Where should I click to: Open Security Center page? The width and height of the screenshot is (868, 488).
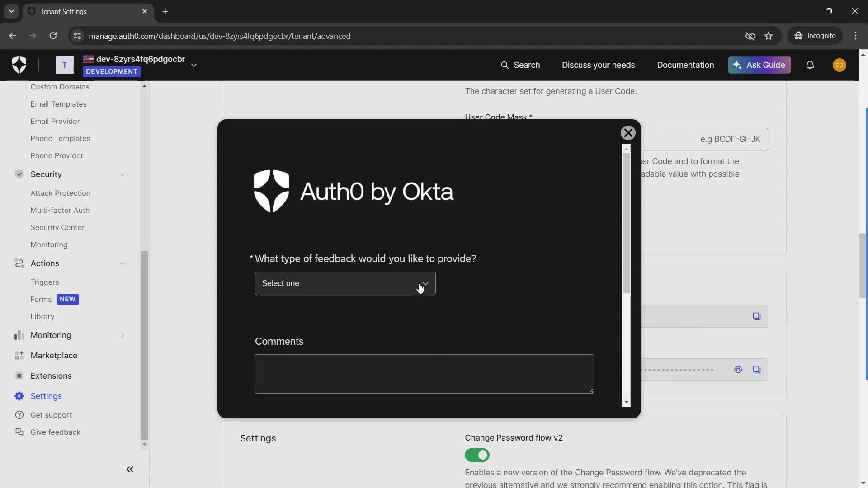pyautogui.click(x=57, y=227)
